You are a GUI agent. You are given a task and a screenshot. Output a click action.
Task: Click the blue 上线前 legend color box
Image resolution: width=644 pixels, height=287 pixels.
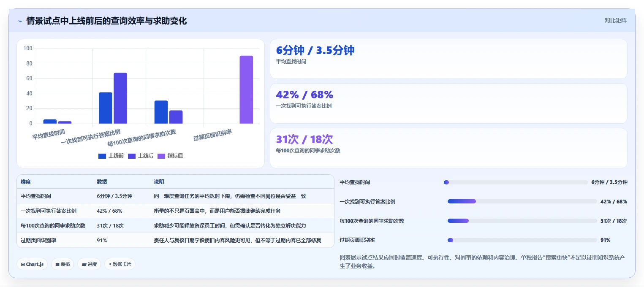pyautogui.click(x=102, y=156)
